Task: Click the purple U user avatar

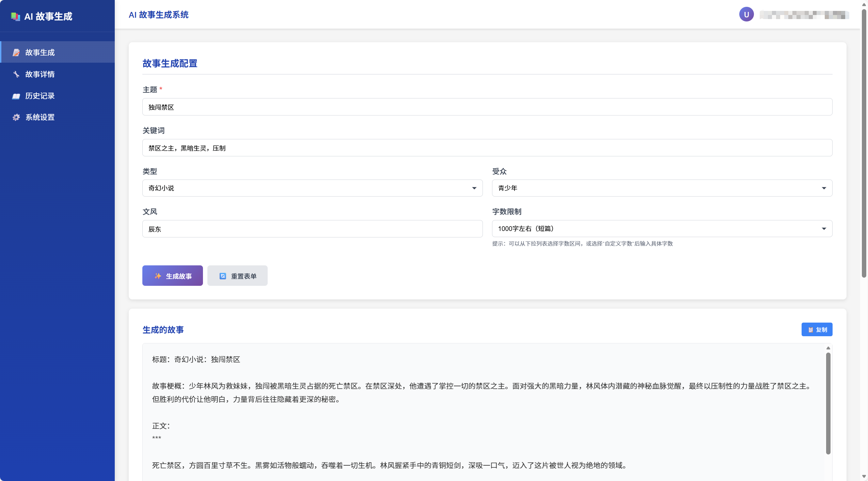Action: (x=746, y=15)
